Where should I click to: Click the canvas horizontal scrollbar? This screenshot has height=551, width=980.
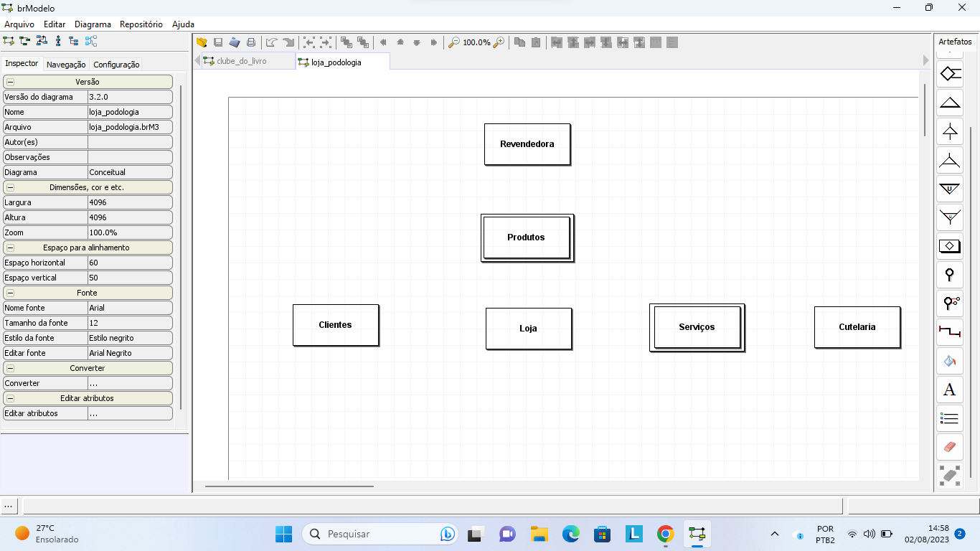tap(289, 486)
